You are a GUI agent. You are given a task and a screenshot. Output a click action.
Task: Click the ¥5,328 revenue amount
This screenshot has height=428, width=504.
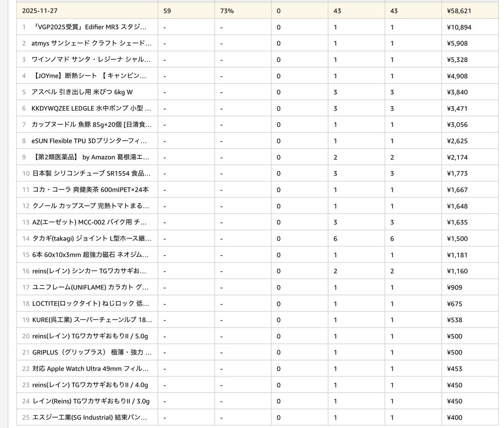coord(458,60)
